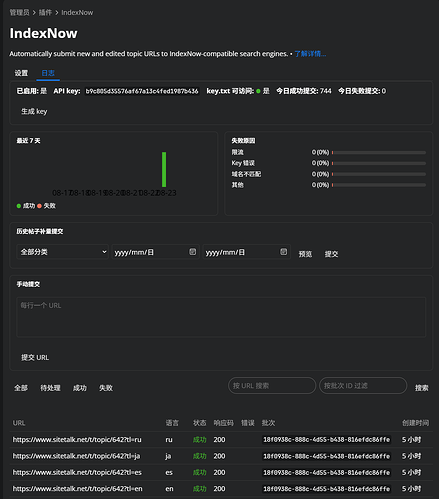Focus the start date yyyy/mm/日 field

coord(155,252)
